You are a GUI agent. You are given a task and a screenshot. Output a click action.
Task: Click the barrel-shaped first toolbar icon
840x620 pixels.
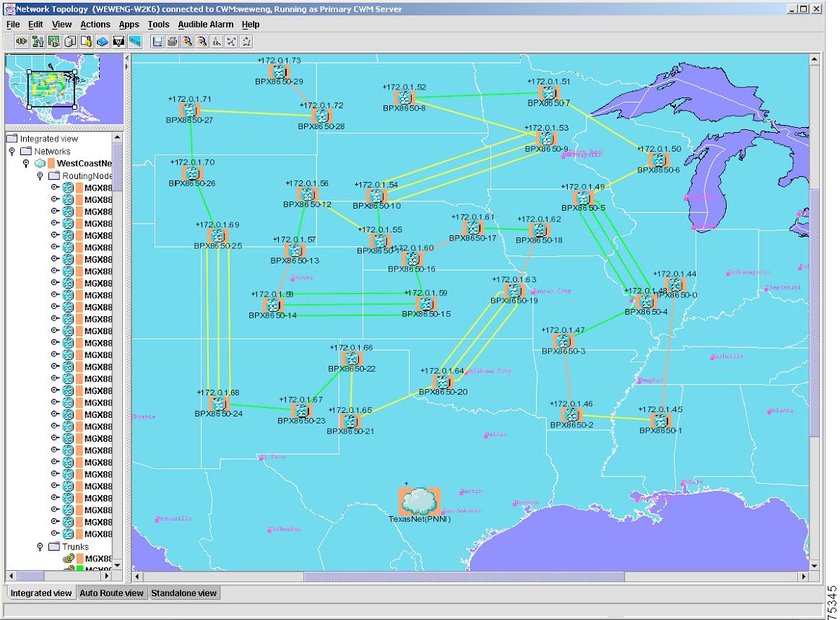pos(22,41)
